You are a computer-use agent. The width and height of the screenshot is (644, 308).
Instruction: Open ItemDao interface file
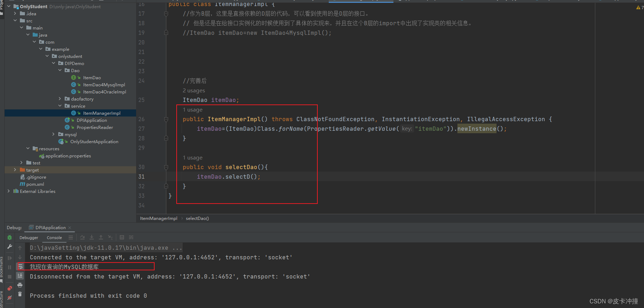point(92,77)
